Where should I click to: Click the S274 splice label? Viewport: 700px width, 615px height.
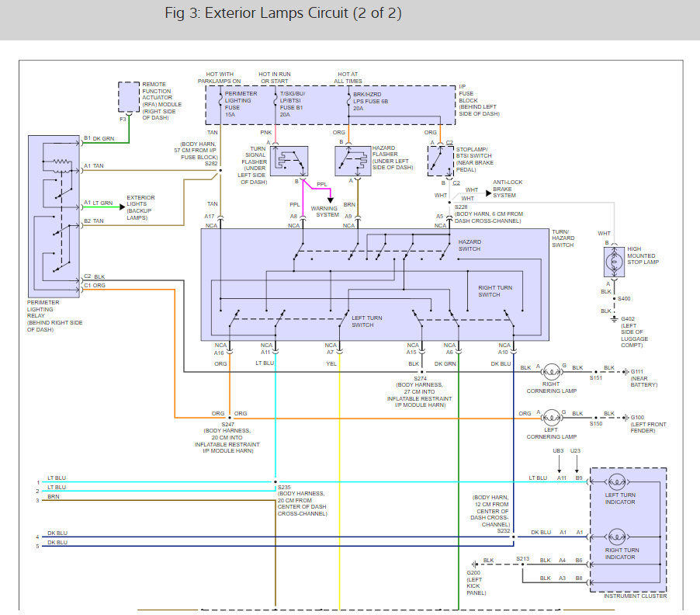pos(420,378)
